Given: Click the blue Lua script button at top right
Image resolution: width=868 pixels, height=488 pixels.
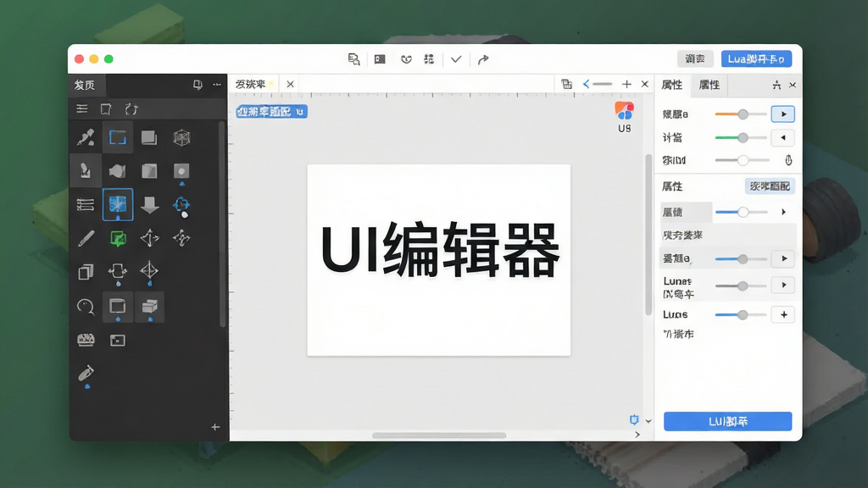Looking at the screenshot, I should pos(756,58).
